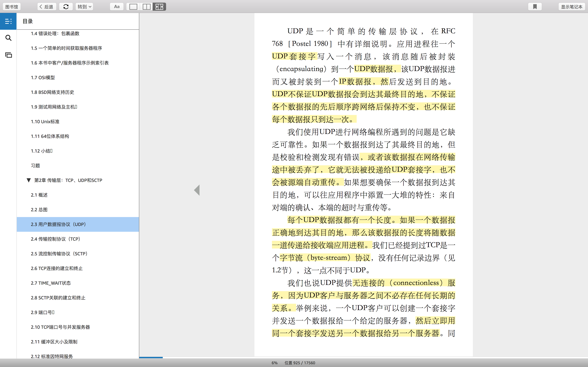Screen dimensions: 588x367
Task: Open the search panel icon
Action: [8, 38]
